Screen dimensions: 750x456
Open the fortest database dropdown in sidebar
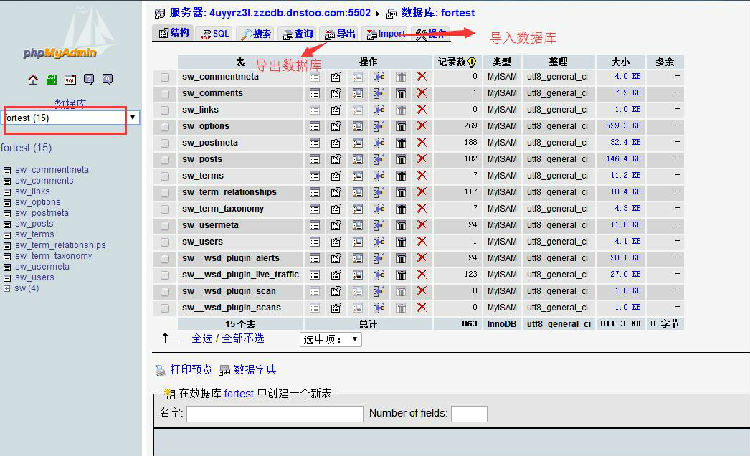coord(71,118)
